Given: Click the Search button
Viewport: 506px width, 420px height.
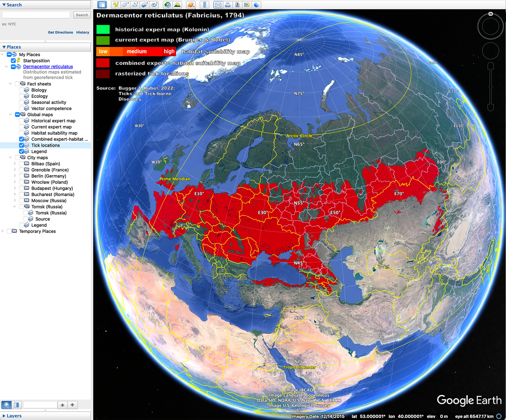Looking at the screenshot, I should (x=82, y=15).
